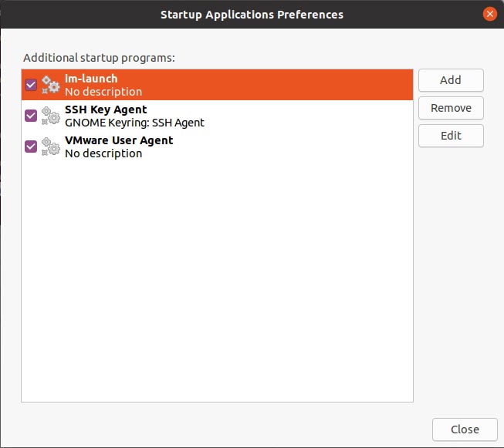The height and width of the screenshot is (448, 504).
Task: Click 'No description' under VMware User Agent
Action: point(103,153)
